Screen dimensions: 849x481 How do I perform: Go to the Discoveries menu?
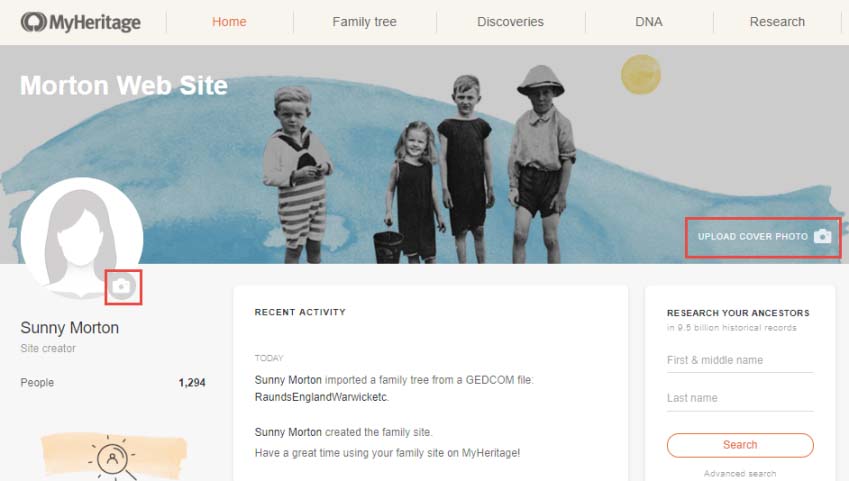[510, 22]
